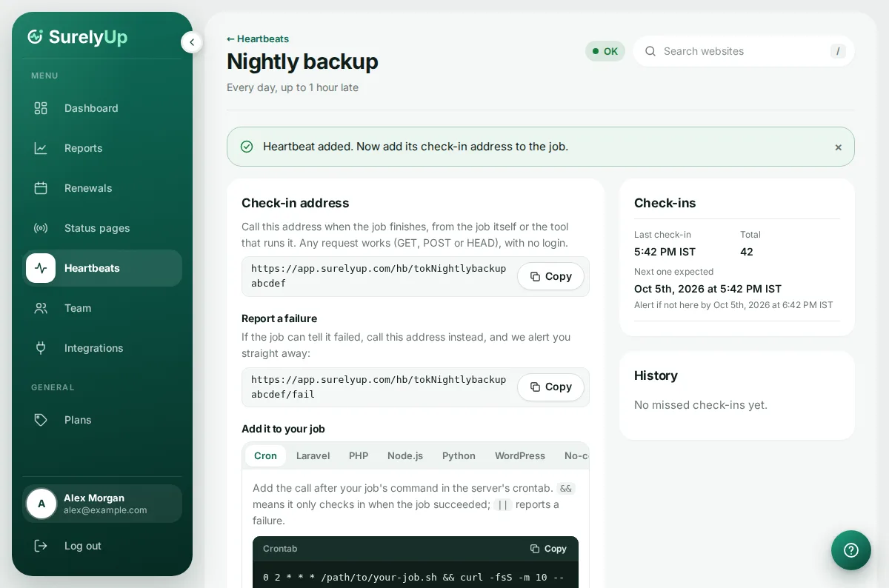Click the Nightly backup heading
The height and width of the screenshot is (588, 889).
tap(302, 61)
